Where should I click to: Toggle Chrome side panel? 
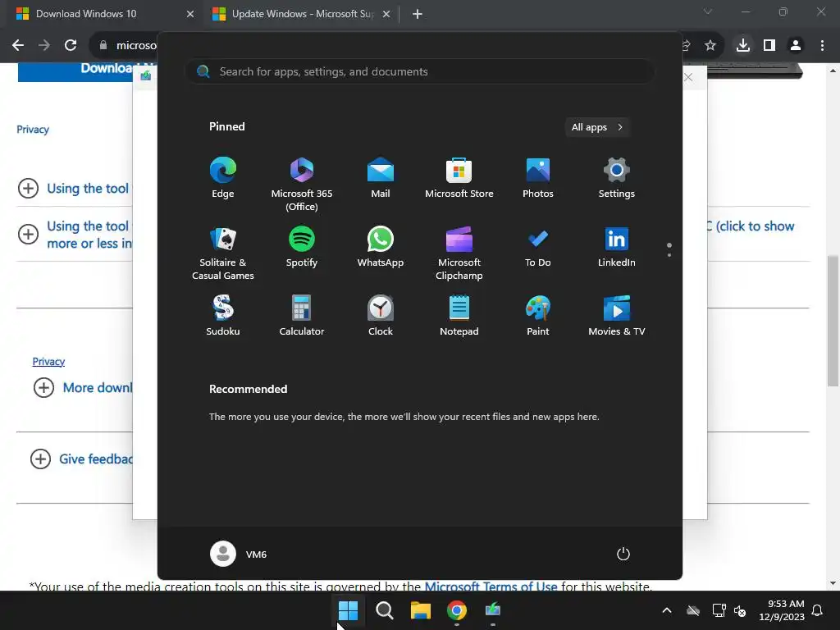[769, 46]
